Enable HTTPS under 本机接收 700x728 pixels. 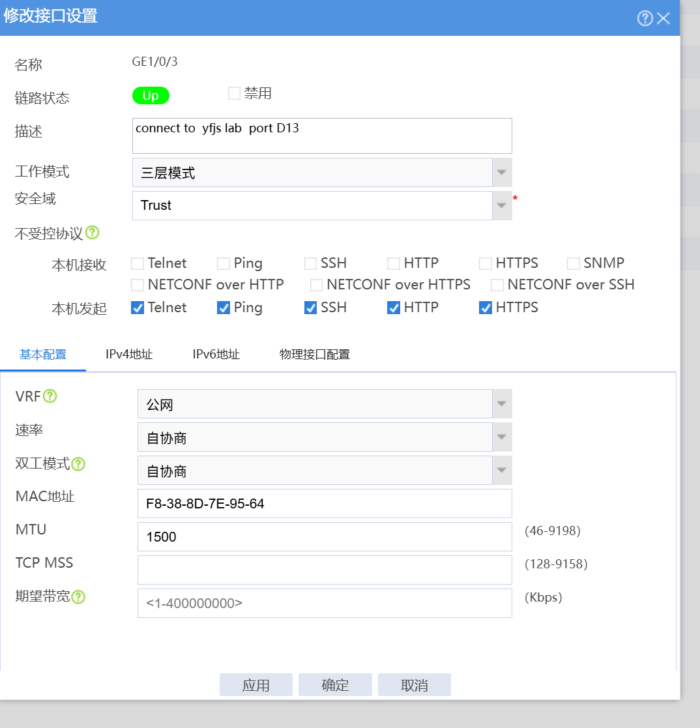click(486, 263)
